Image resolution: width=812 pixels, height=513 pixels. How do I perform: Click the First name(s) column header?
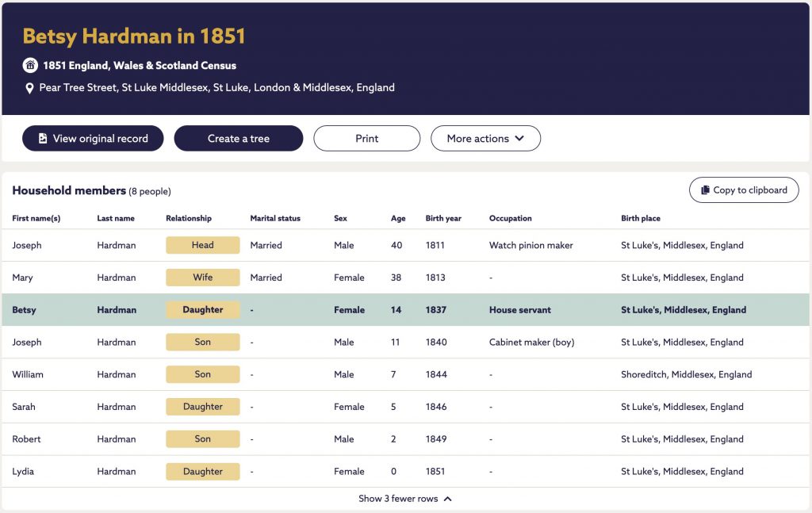pyautogui.click(x=36, y=219)
